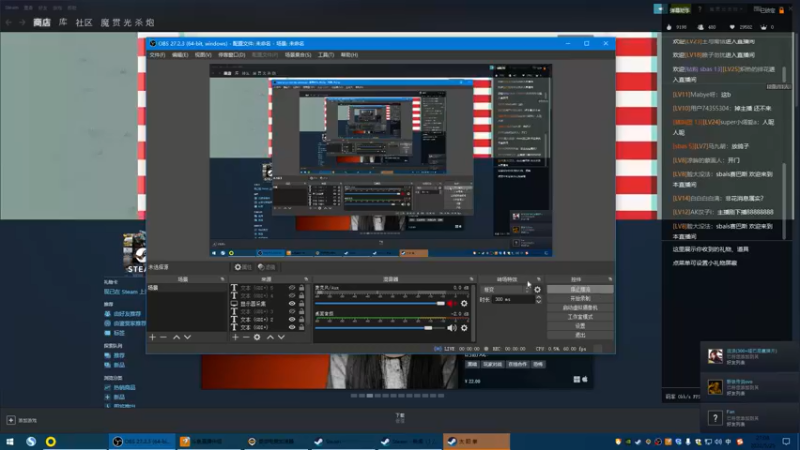This screenshot has height=450, width=800.
Task: Open OBS Tools menu
Action: pyautogui.click(x=326, y=55)
